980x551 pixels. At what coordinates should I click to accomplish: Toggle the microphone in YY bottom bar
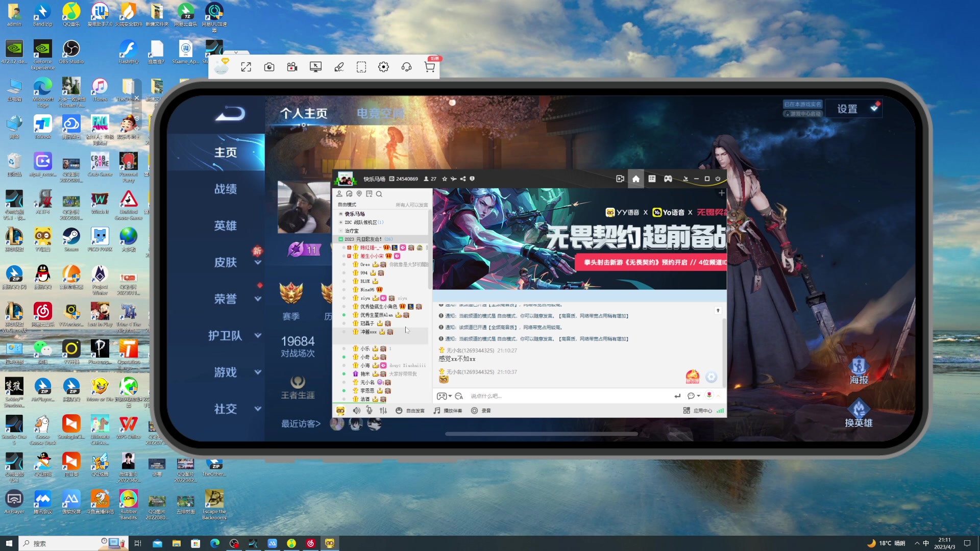point(369,411)
